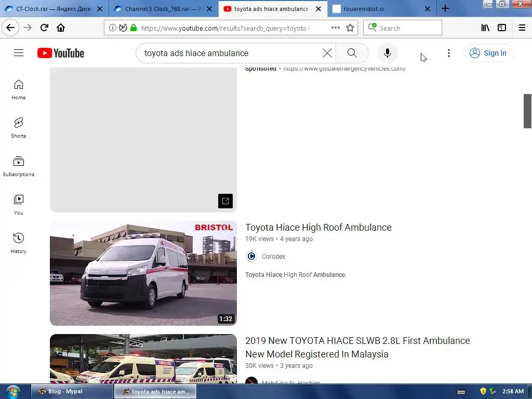This screenshot has width=532, height=399.
Task: Submit search with the magnifier button
Action: pyautogui.click(x=352, y=53)
